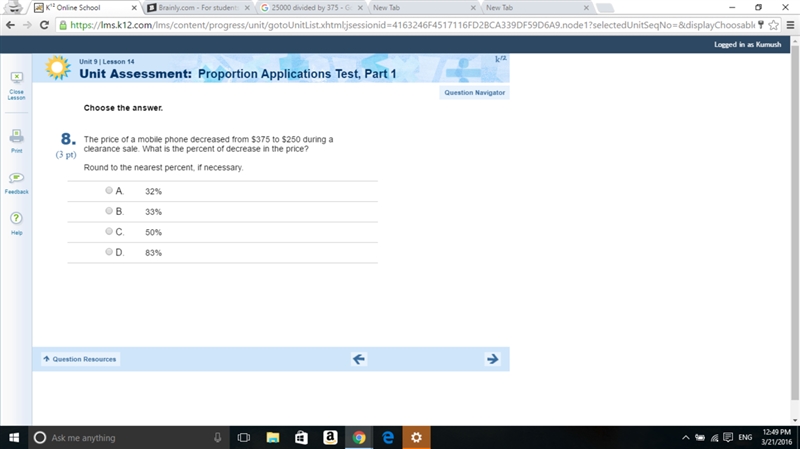Click the Cortana microphone icon
The height and width of the screenshot is (449, 800).
point(217,438)
